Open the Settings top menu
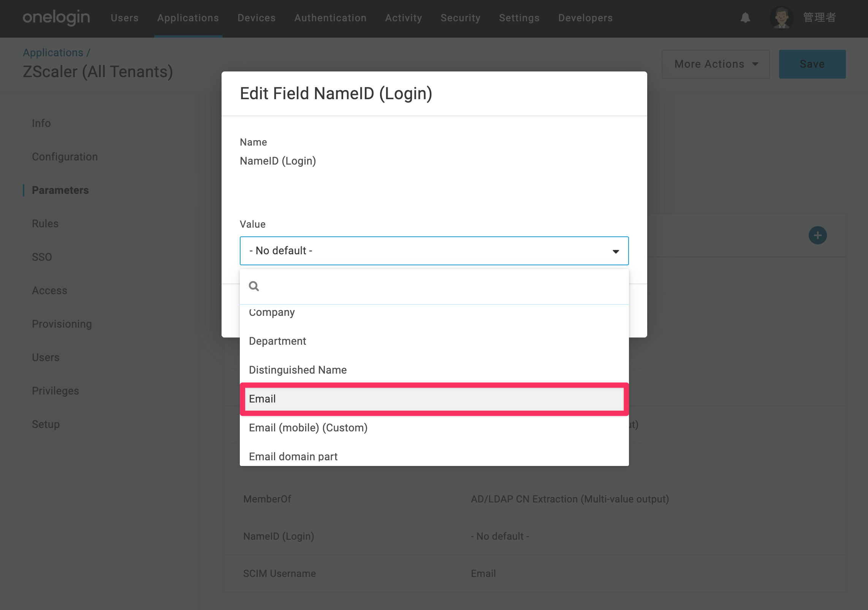Viewport: 868px width, 610px height. click(519, 18)
